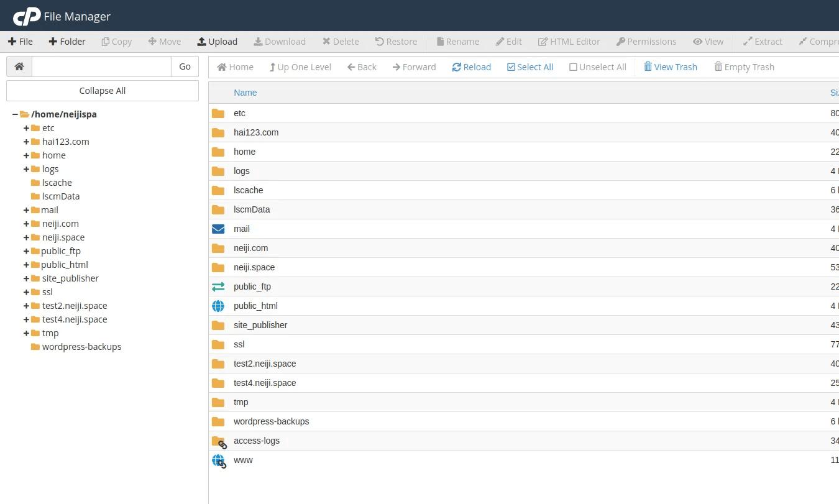Open the View Trash icon
This screenshot has height=504, width=839.
[x=670, y=66]
